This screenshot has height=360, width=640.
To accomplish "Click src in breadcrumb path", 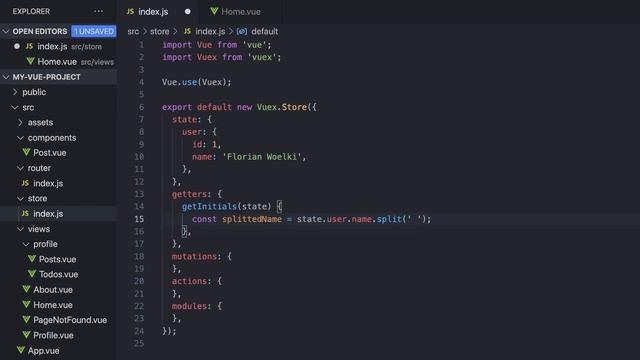I will [133, 31].
